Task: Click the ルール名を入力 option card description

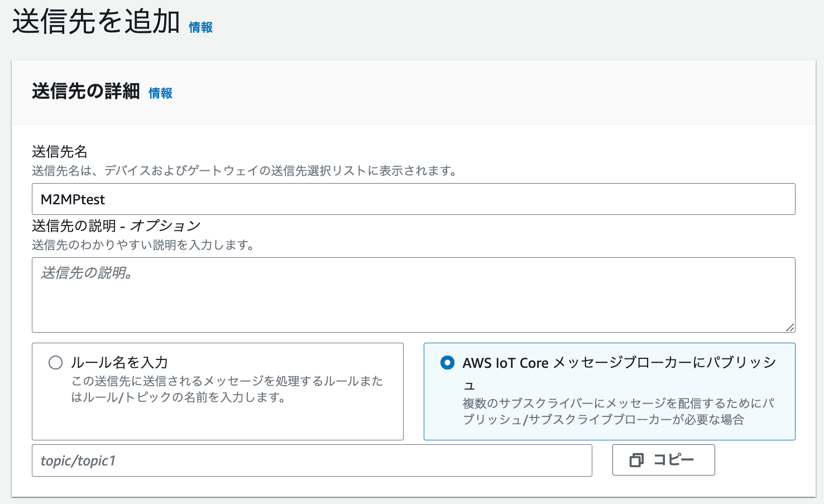Action: click(227, 389)
